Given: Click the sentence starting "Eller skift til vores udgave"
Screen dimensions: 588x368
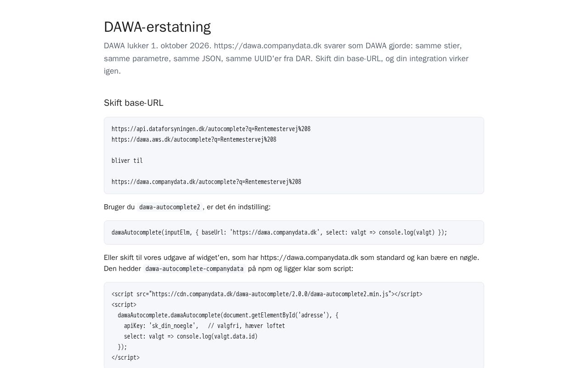Looking at the screenshot, I should [291, 258].
